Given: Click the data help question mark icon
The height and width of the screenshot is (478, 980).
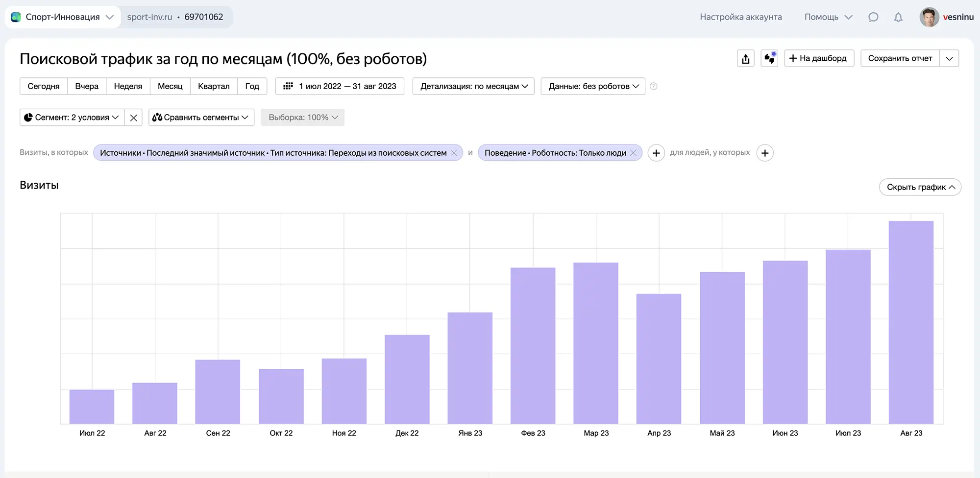Looking at the screenshot, I should click(x=653, y=86).
